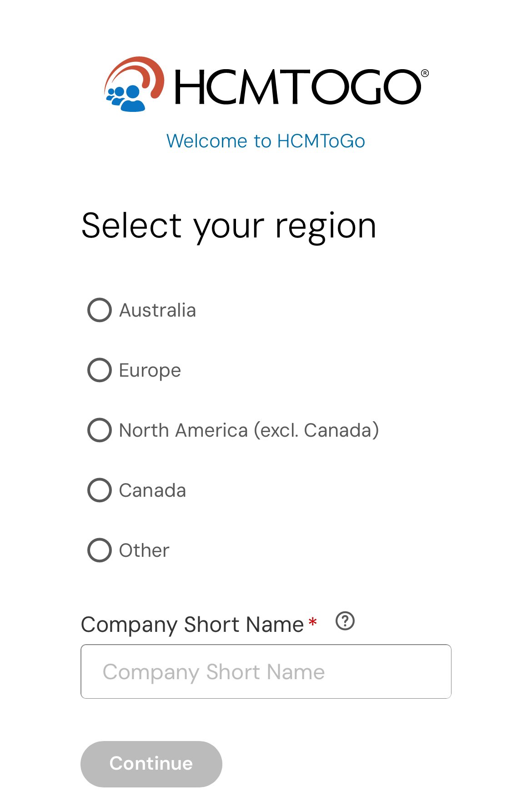This screenshot has height=807, width=532.
Task: Click the Other label text
Action: coord(144,550)
